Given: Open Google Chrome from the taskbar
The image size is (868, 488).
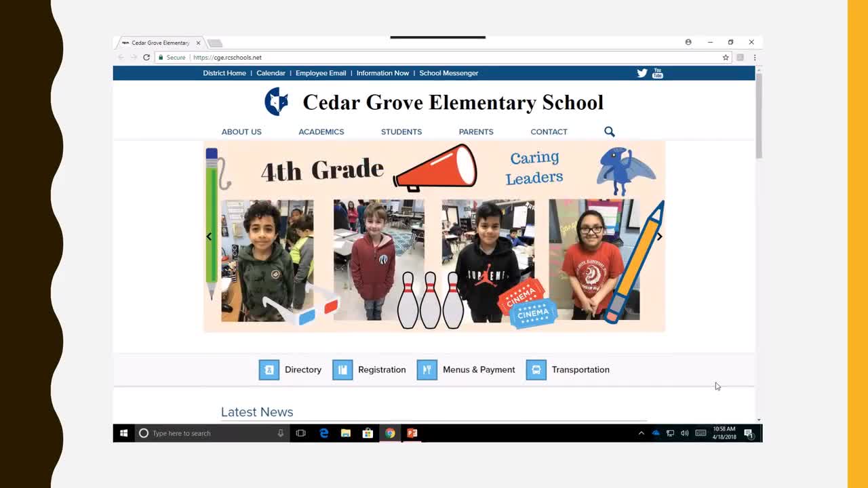Looking at the screenshot, I should (390, 432).
